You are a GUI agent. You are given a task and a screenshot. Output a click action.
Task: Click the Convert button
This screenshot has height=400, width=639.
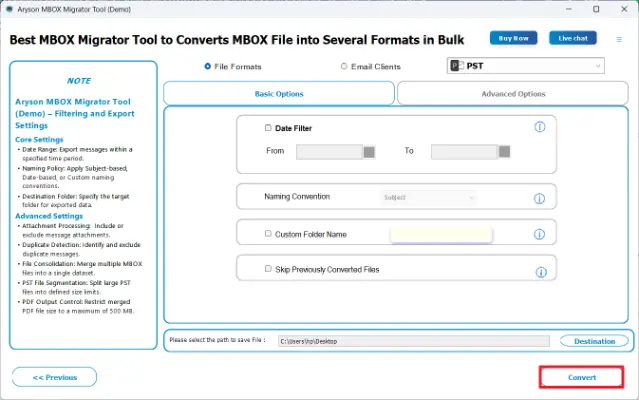pyautogui.click(x=582, y=377)
